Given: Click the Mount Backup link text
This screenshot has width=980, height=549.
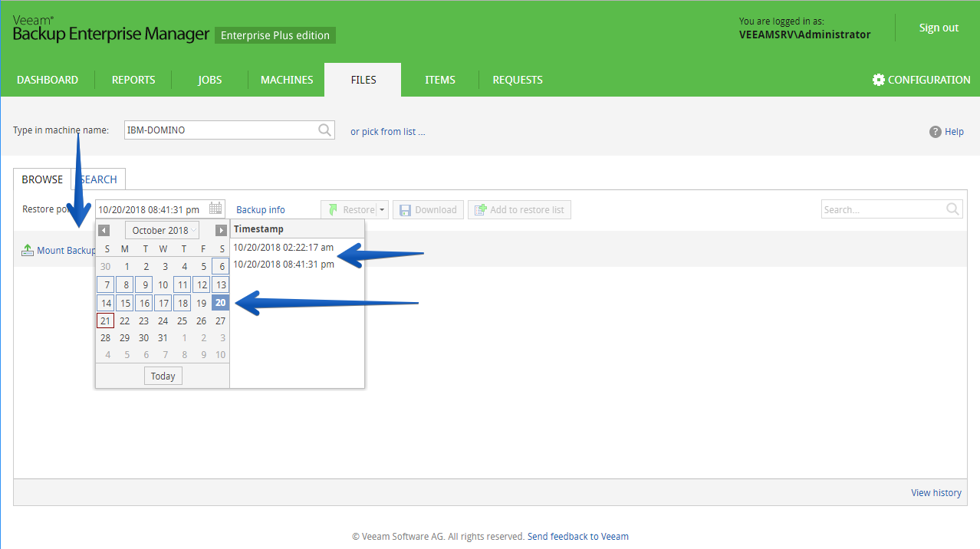Looking at the screenshot, I should (66, 251).
